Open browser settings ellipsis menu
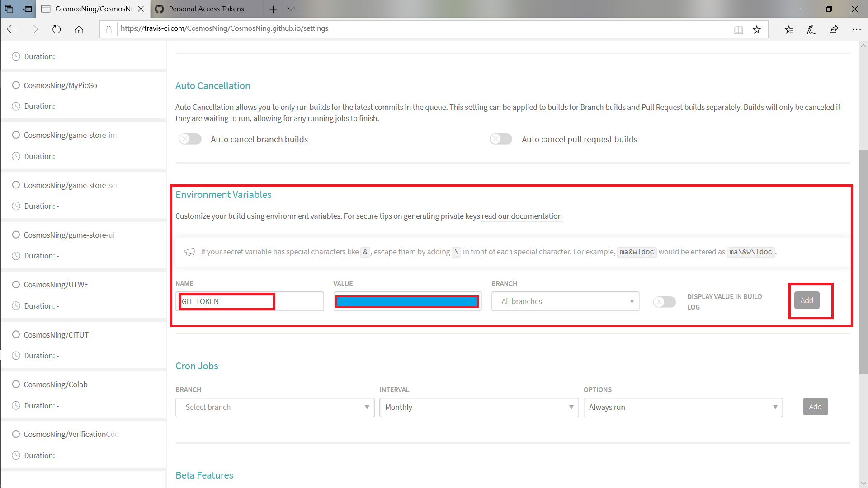This screenshot has height=488, width=868. coord(856,29)
